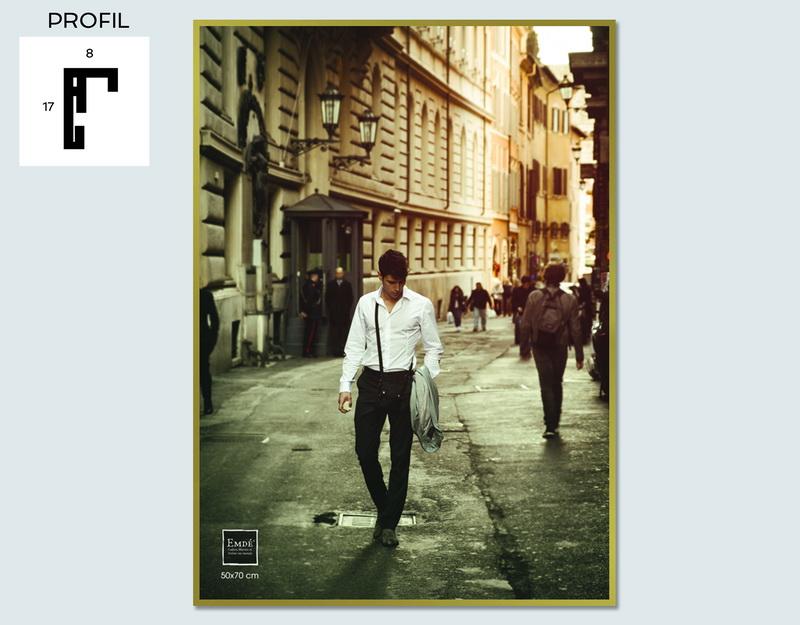Click the number 8 width label

tap(89, 53)
